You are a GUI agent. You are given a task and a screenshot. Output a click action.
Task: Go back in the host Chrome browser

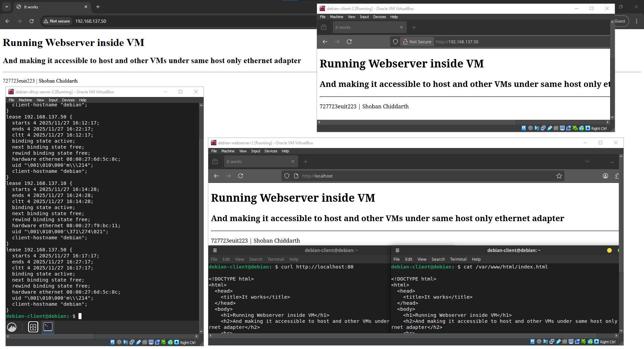pos(7,21)
